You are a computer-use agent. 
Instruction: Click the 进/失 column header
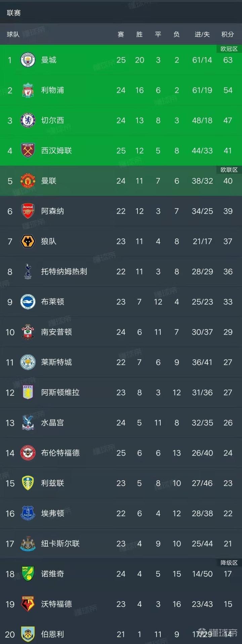202,34
